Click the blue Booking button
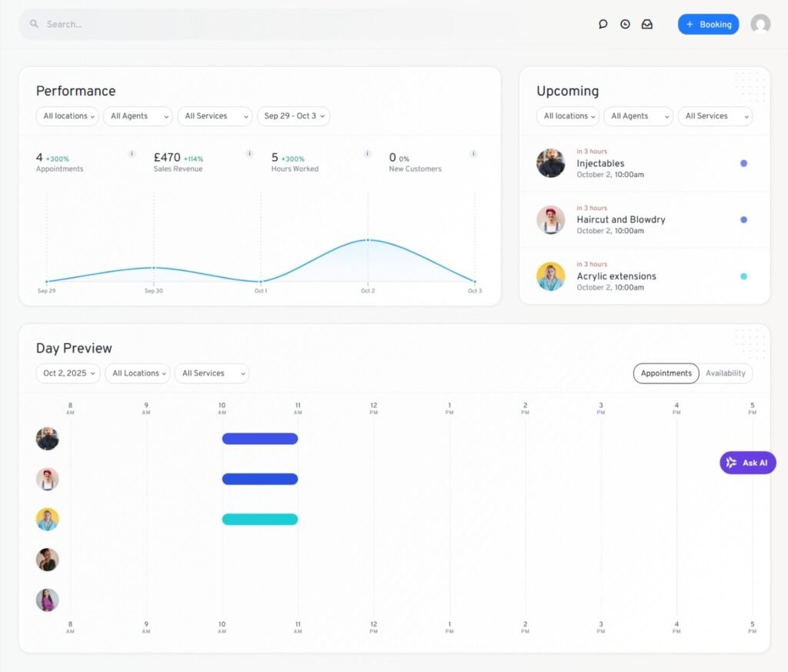The image size is (788, 672). coord(708,25)
